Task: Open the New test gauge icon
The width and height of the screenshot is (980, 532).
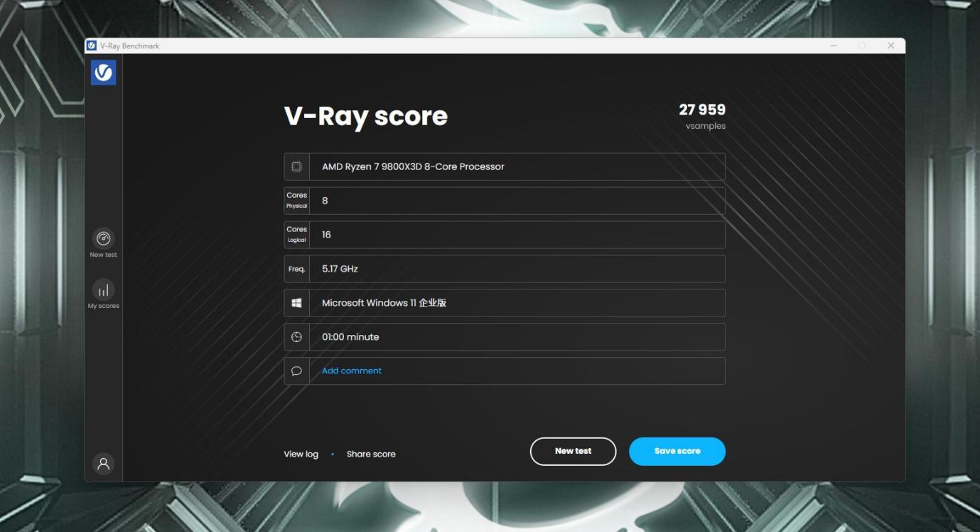Action: (x=104, y=238)
